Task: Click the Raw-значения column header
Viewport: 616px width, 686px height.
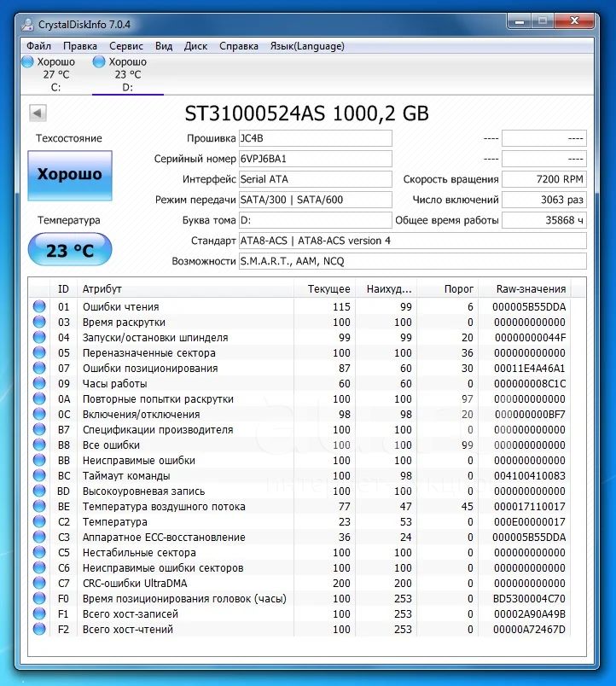Action: coord(525,288)
